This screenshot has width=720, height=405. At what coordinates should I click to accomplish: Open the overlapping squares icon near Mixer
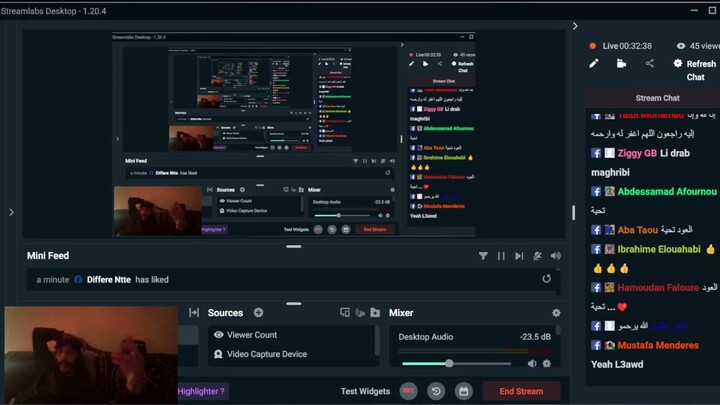coord(345,313)
